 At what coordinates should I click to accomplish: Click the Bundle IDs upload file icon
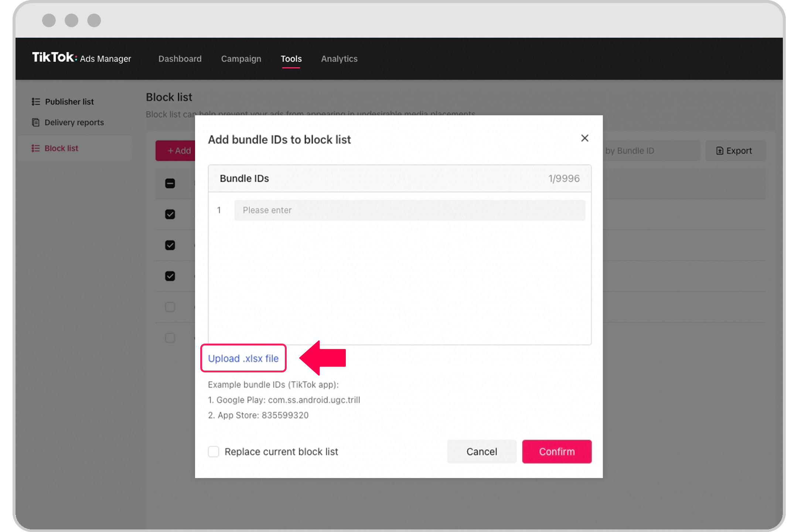pyautogui.click(x=243, y=358)
